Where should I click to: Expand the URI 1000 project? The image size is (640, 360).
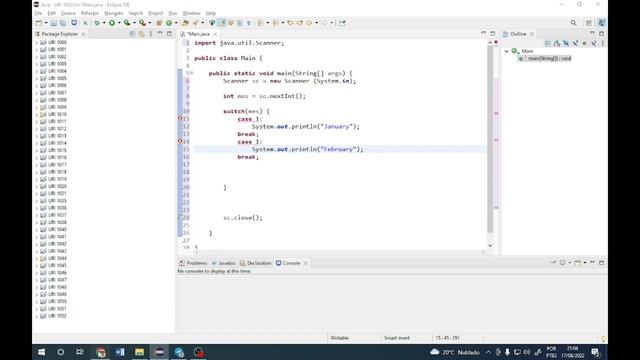37,42
